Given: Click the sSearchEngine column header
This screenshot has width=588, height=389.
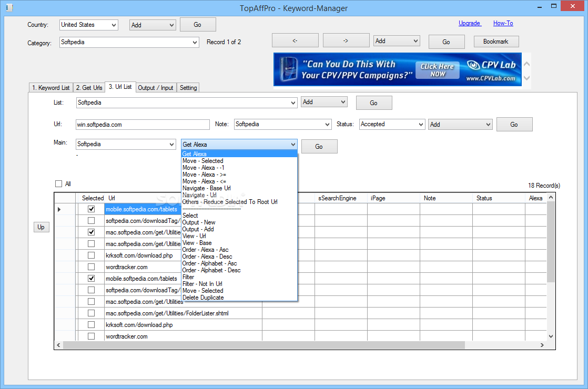Looking at the screenshot, I should point(341,198).
